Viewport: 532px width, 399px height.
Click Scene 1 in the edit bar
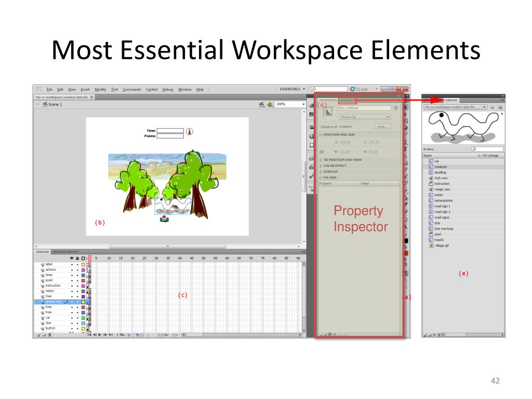[x=52, y=104]
